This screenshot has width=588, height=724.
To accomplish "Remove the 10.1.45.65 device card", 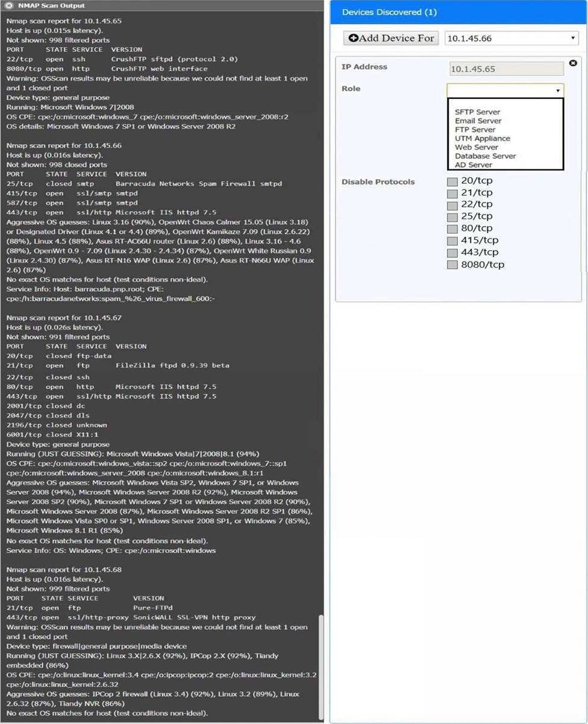I will [x=573, y=63].
